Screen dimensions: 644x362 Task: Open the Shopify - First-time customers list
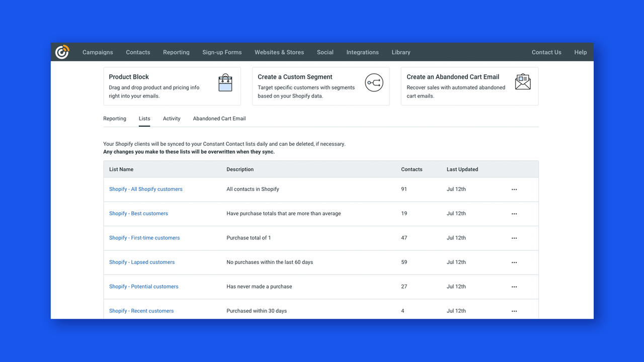(x=144, y=238)
